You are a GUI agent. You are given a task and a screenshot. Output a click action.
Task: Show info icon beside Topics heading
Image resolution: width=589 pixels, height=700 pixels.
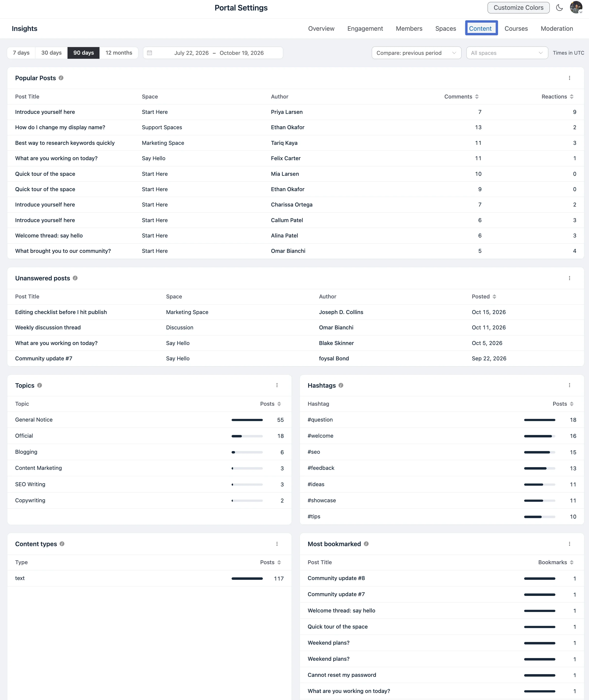pyautogui.click(x=39, y=385)
